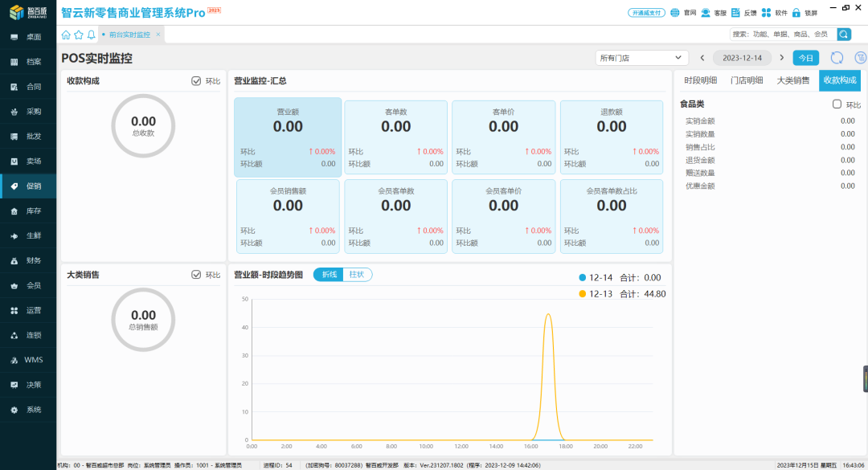Click the 锁屏 lock screen icon
This screenshot has width=868, height=470.
[796, 13]
